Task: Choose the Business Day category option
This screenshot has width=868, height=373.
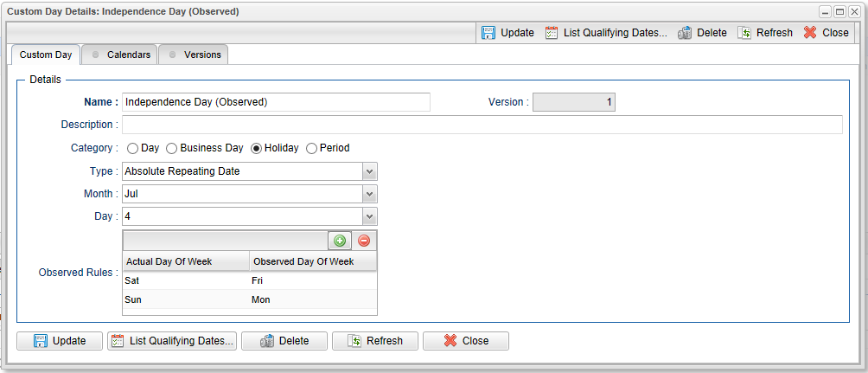Action: [171, 148]
